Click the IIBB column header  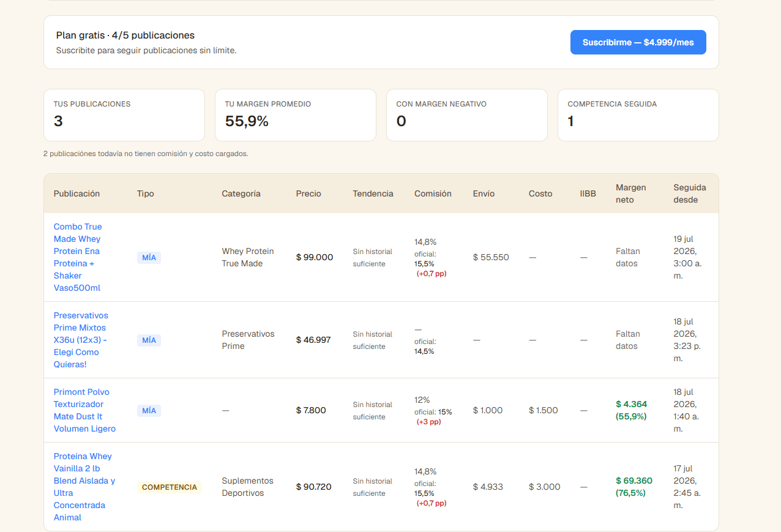coord(588,193)
